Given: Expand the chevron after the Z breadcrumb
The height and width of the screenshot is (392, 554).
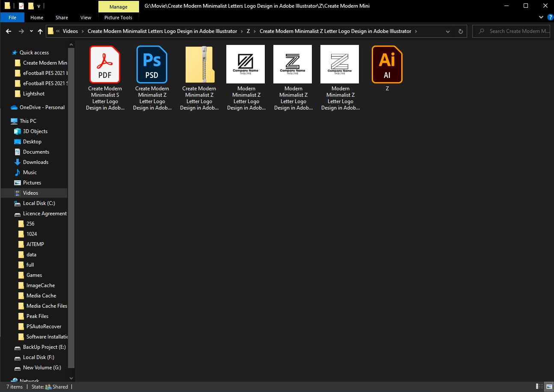Looking at the screenshot, I should coord(255,31).
